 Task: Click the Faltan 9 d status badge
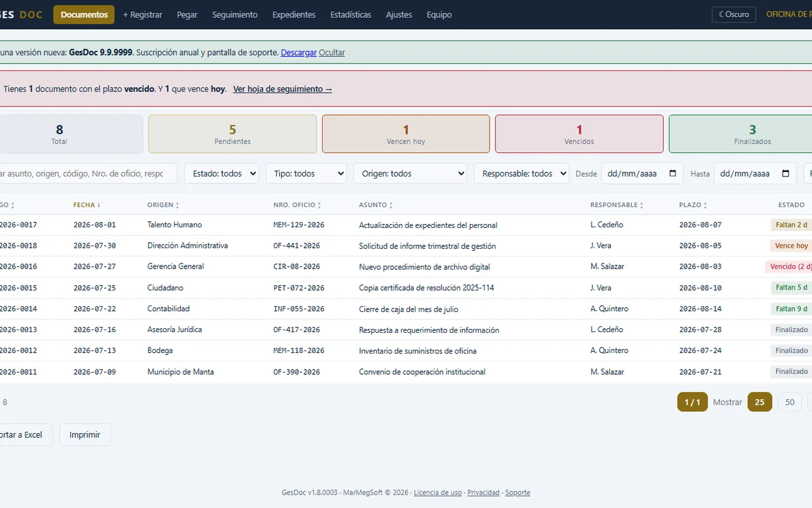(792, 309)
